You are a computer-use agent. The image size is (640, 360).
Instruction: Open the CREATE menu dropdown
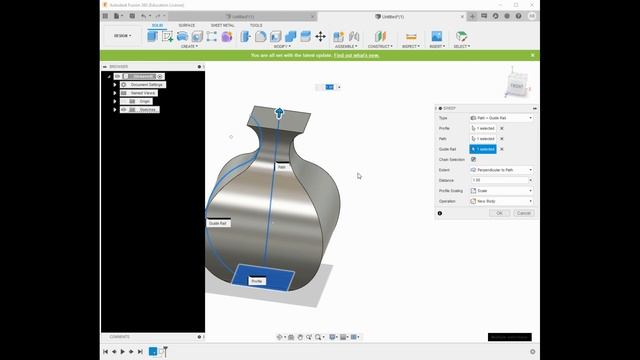189,47
